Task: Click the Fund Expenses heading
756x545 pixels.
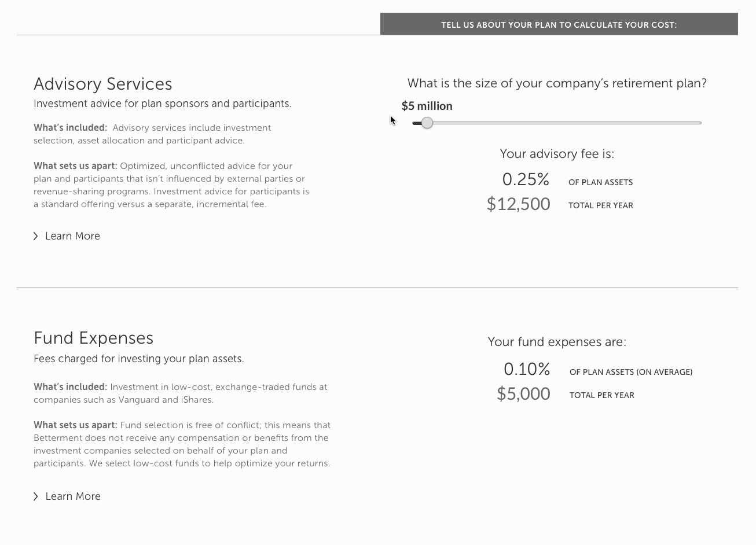Action: point(93,338)
